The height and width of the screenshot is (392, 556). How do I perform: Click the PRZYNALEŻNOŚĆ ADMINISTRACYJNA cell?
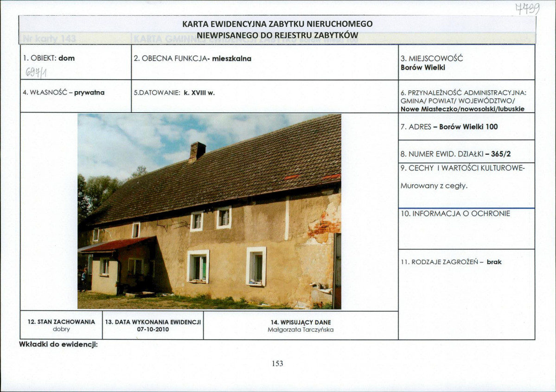coord(467,96)
